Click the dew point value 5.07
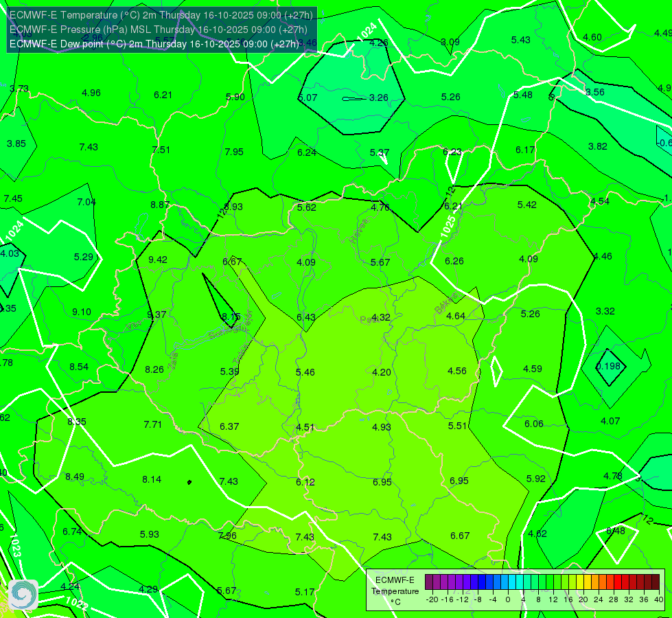 (308, 98)
